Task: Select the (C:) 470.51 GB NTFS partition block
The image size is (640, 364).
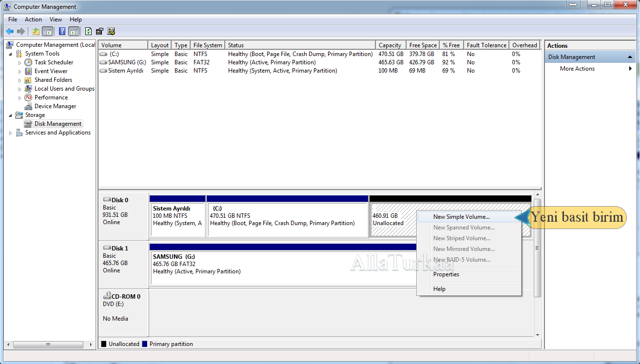Action: tap(288, 220)
